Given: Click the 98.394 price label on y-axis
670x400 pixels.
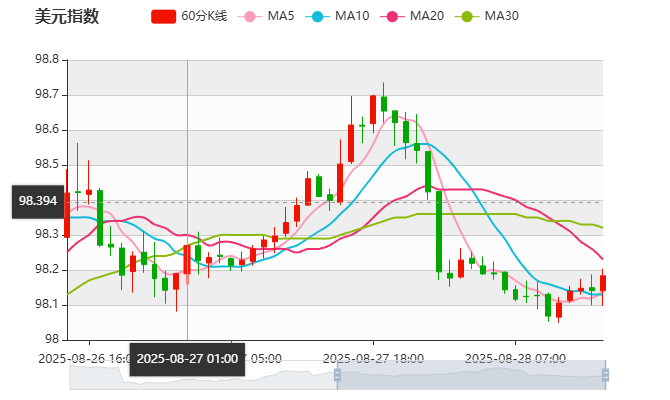Looking at the screenshot, I should click(39, 201).
